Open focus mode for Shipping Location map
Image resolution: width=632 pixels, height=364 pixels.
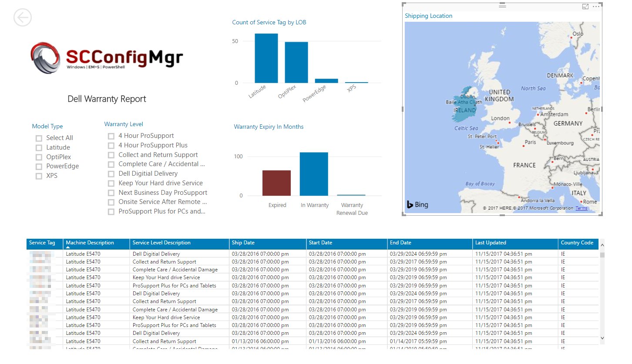tap(585, 7)
